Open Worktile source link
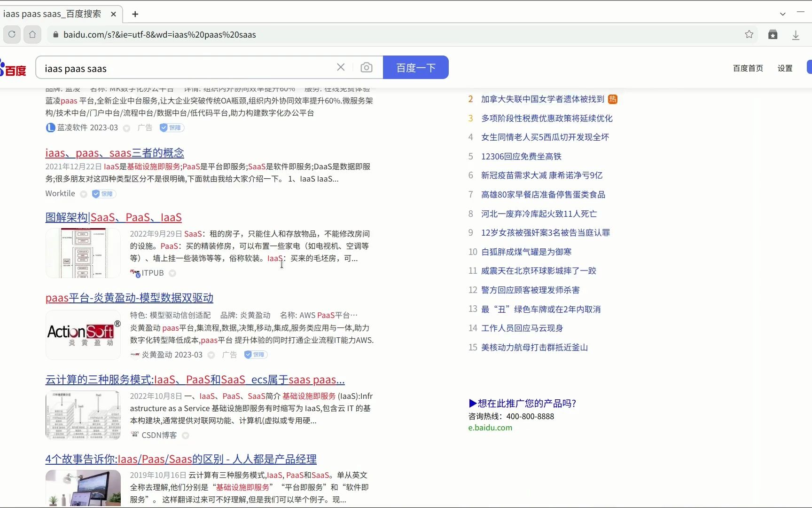812x508 pixels. click(60, 193)
